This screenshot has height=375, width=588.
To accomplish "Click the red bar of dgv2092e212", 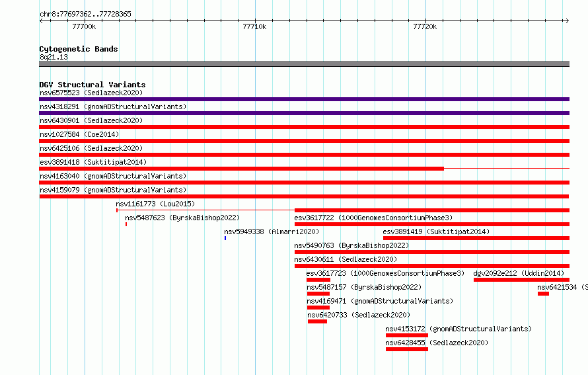I will click(522, 280).
